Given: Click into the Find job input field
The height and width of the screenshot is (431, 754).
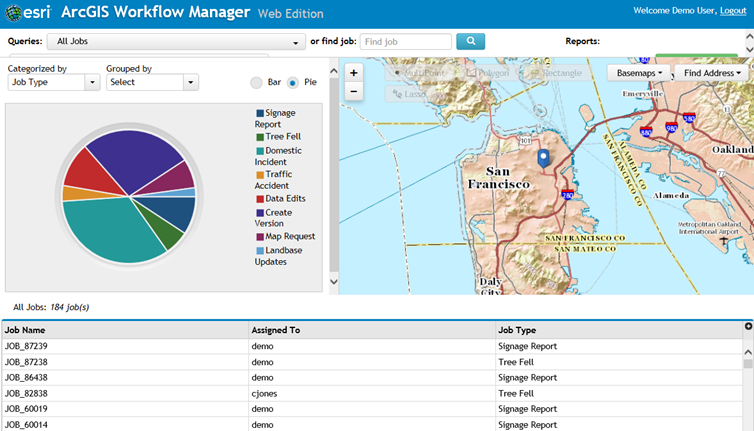Looking at the screenshot, I should click(405, 42).
